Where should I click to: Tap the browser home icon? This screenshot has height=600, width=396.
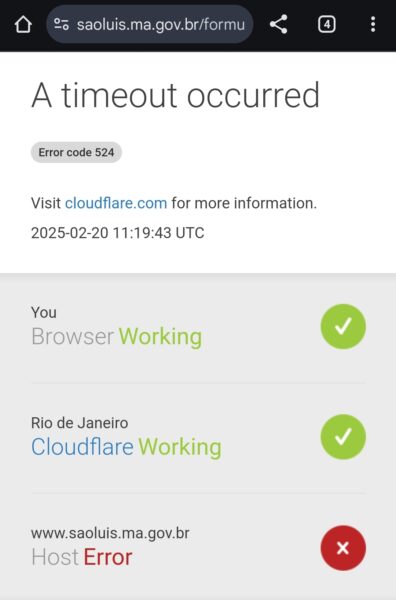(x=23, y=25)
